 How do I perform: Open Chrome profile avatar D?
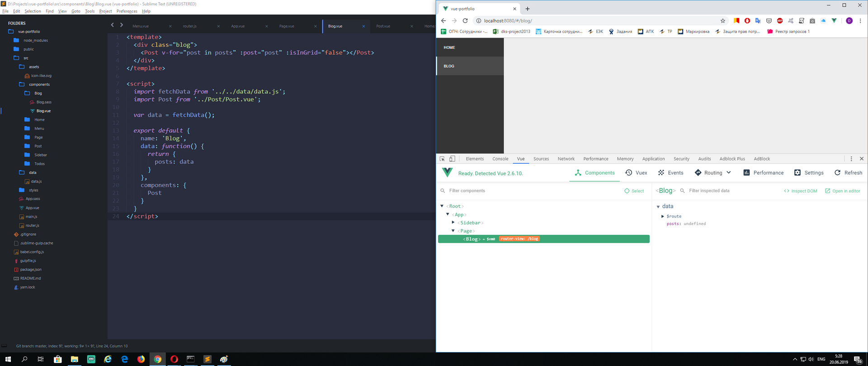click(x=849, y=21)
